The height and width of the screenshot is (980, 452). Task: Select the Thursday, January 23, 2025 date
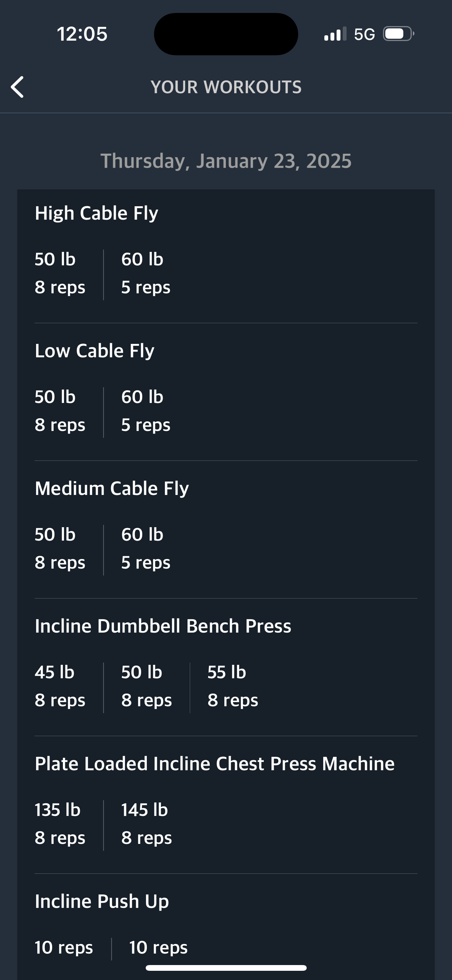click(x=226, y=161)
